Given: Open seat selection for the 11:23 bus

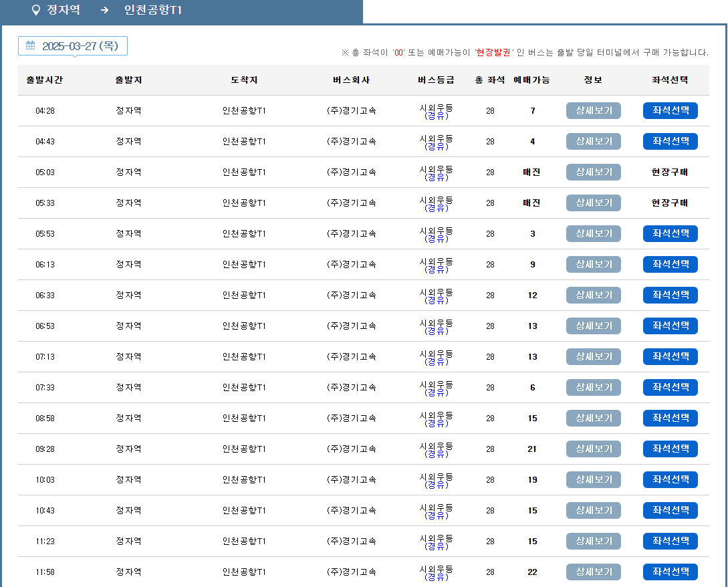Looking at the screenshot, I should [x=670, y=541].
